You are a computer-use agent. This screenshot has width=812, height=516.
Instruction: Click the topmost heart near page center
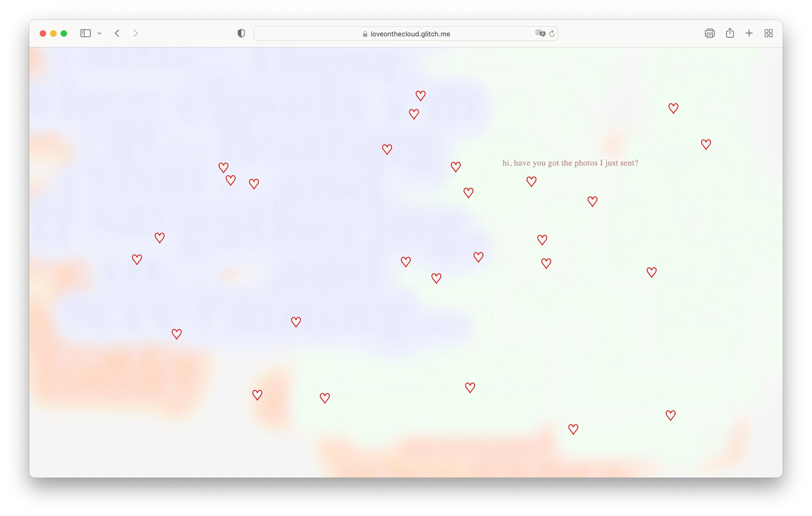[420, 96]
